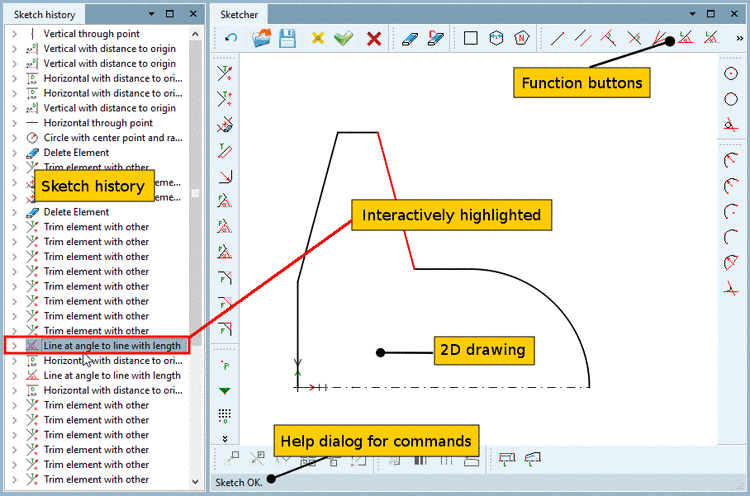Switch to the Sketcher tab
750x496 pixels.
pyautogui.click(x=239, y=14)
